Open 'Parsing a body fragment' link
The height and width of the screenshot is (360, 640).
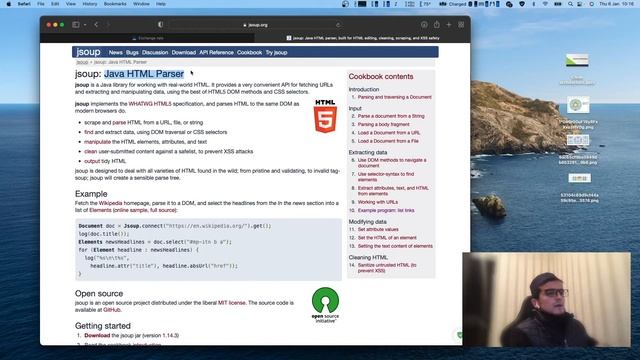(x=384, y=124)
